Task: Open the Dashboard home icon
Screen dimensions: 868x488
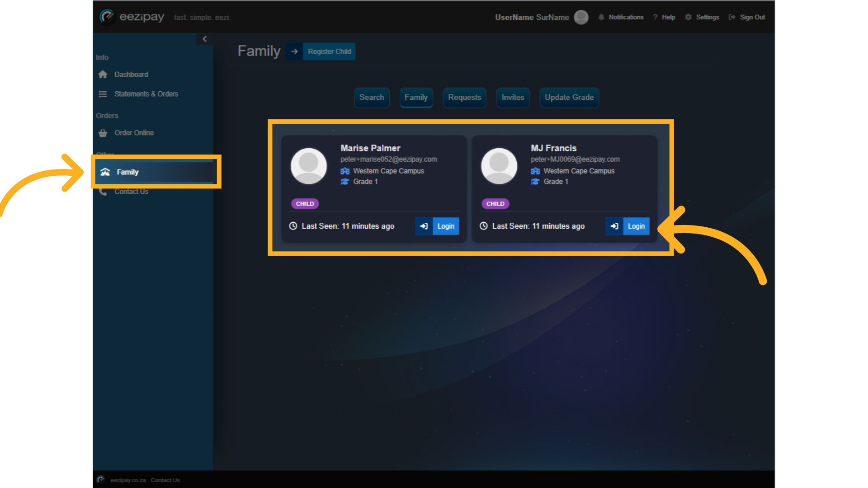Action: coord(103,74)
